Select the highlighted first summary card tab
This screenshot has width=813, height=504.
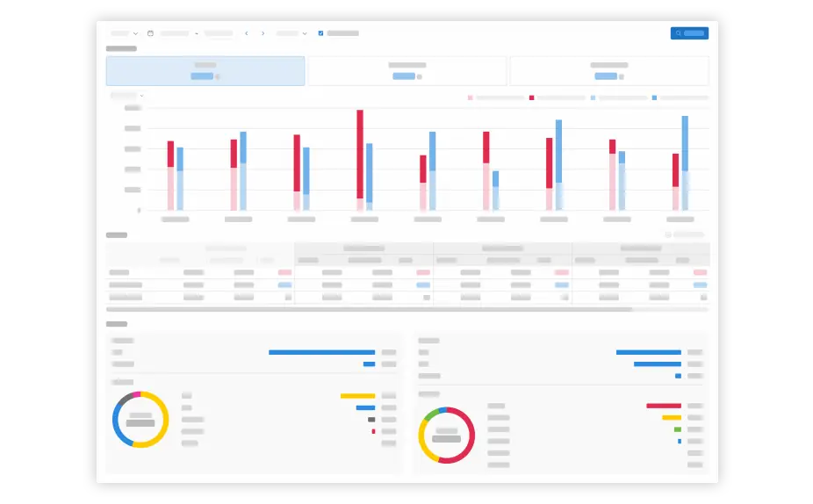(x=205, y=71)
